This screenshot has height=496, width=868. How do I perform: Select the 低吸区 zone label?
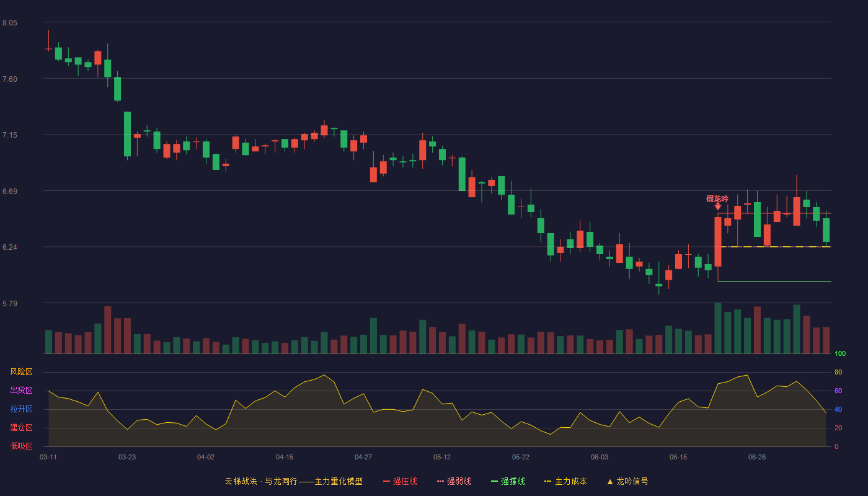(21, 446)
